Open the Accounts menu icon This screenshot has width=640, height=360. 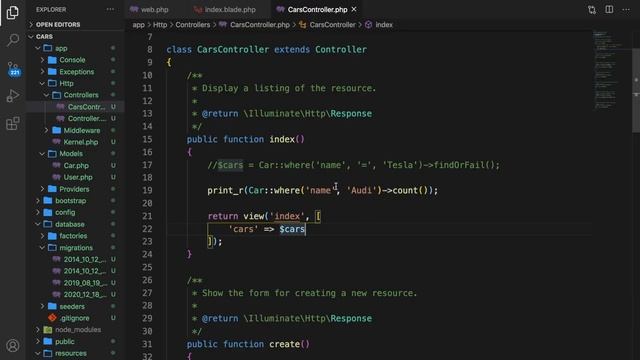coord(13,345)
